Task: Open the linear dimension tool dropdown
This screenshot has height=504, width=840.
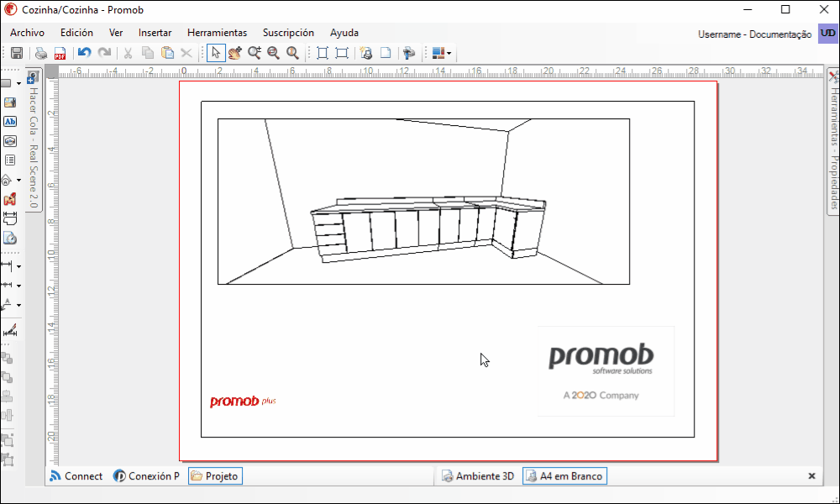Action: pyautogui.click(x=18, y=266)
